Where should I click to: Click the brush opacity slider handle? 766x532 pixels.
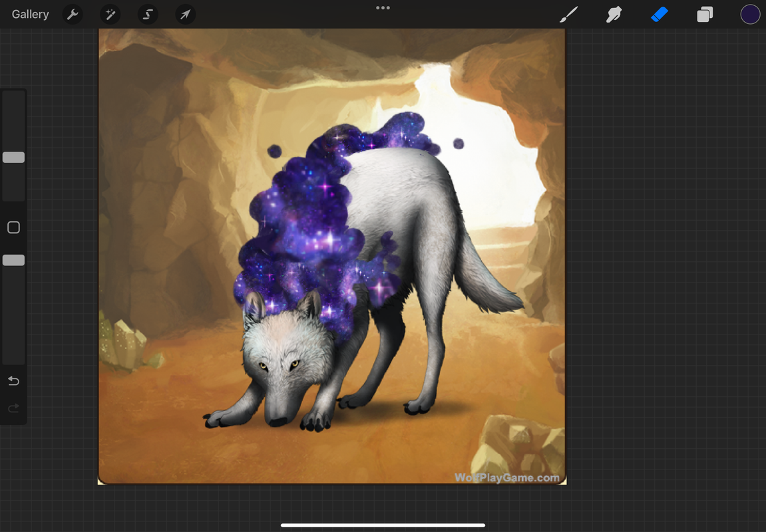[14, 260]
